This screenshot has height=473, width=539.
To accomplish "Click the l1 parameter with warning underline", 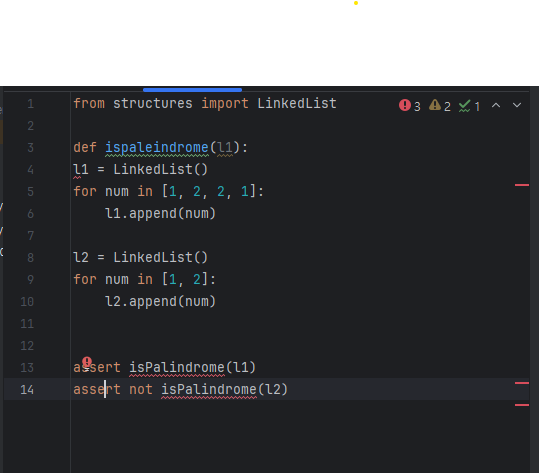I will coord(225,148).
